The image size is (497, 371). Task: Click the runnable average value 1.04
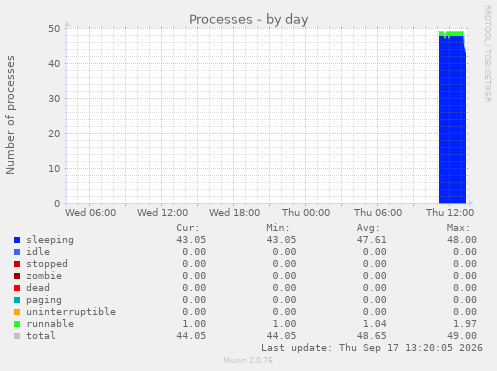(x=375, y=324)
